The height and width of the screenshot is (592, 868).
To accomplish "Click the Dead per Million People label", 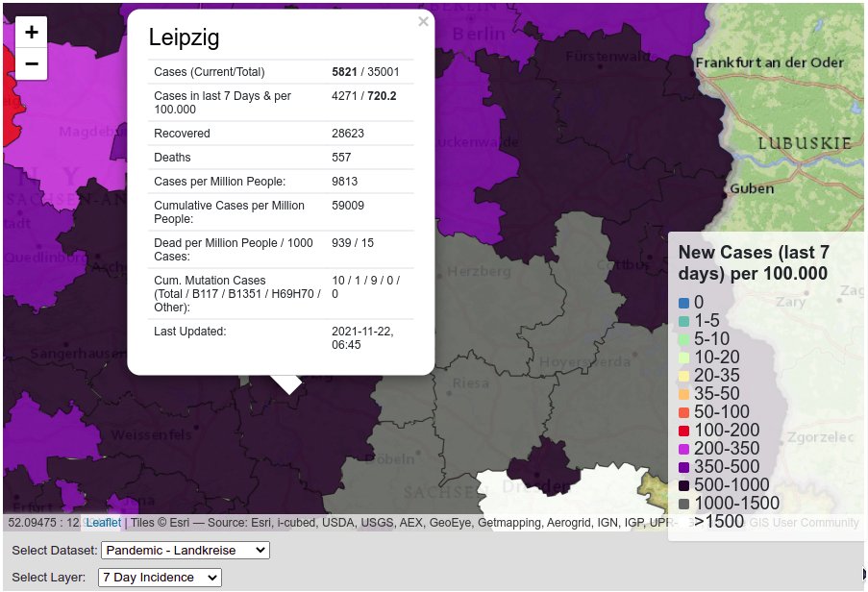I will [233, 250].
